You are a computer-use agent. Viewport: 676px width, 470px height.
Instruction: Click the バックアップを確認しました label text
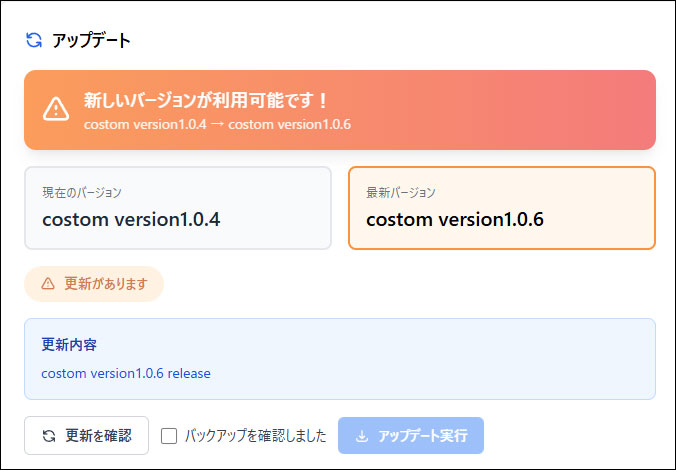click(x=256, y=436)
